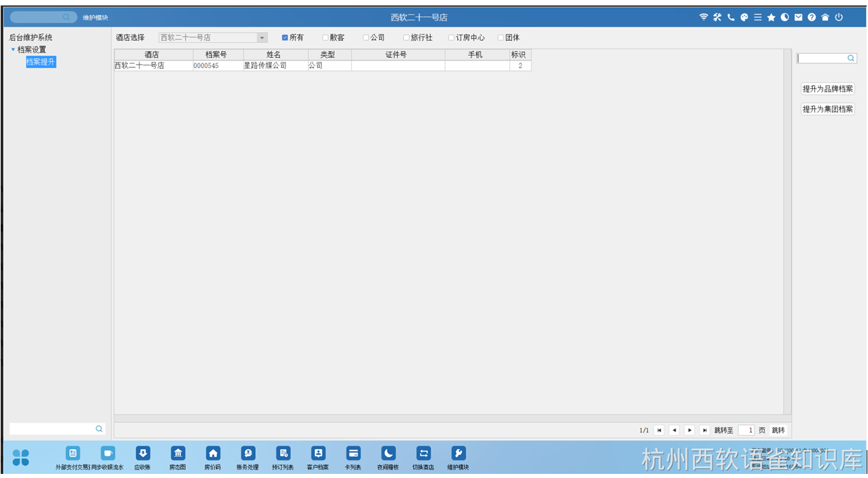Open the mail envelope icon in header
Viewport: 868px width, 478px height.
tap(798, 18)
